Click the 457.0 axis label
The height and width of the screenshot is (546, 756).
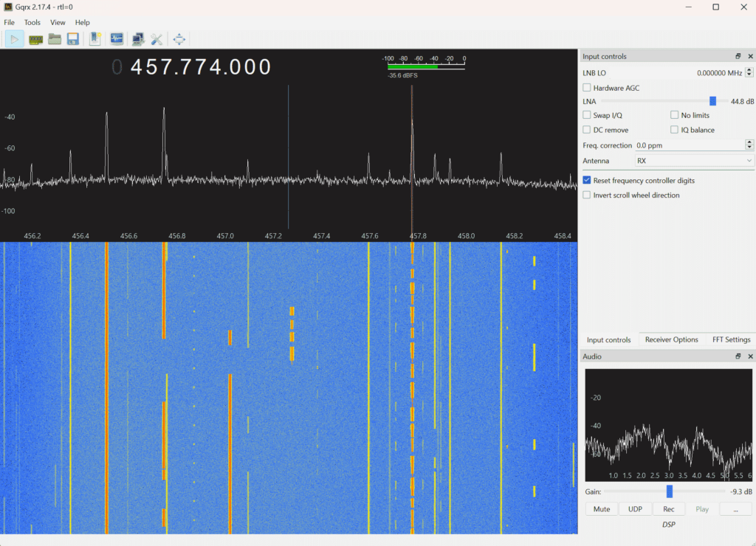click(225, 235)
